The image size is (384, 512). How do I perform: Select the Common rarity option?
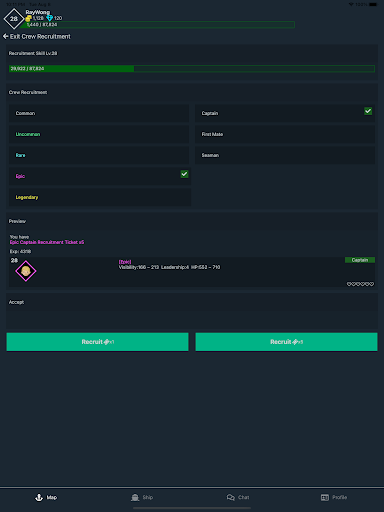coord(99,113)
